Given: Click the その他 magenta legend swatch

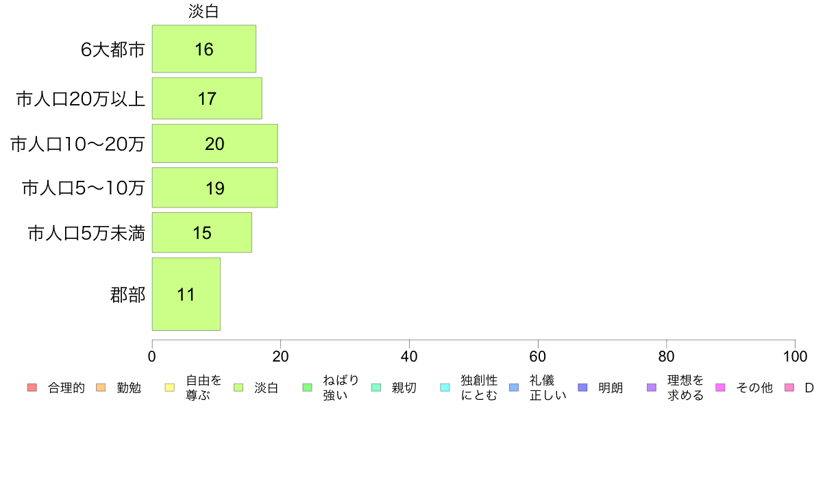Looking at the screenshot, I should point(720,388).
